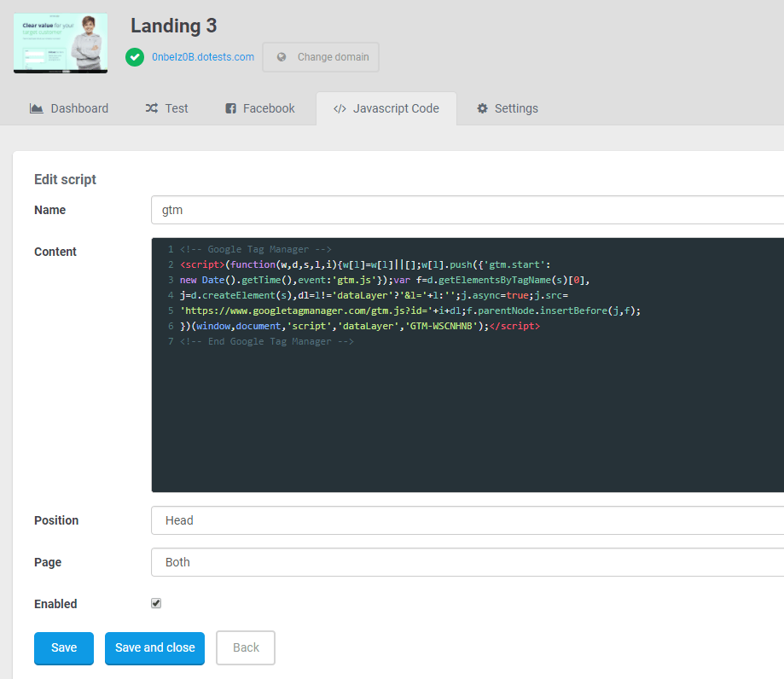Click the green verified checkmark icon

(x=135, y=57)
